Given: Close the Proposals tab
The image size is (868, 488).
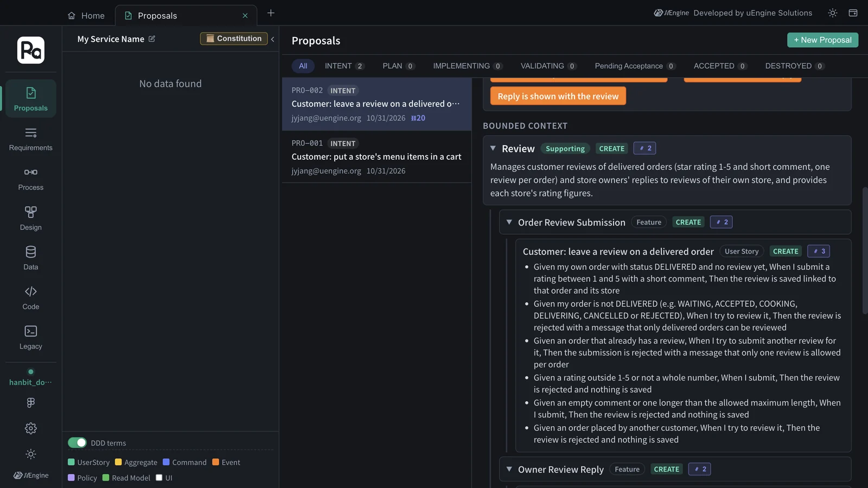Looking at the screenshot, I should (245, 16).
